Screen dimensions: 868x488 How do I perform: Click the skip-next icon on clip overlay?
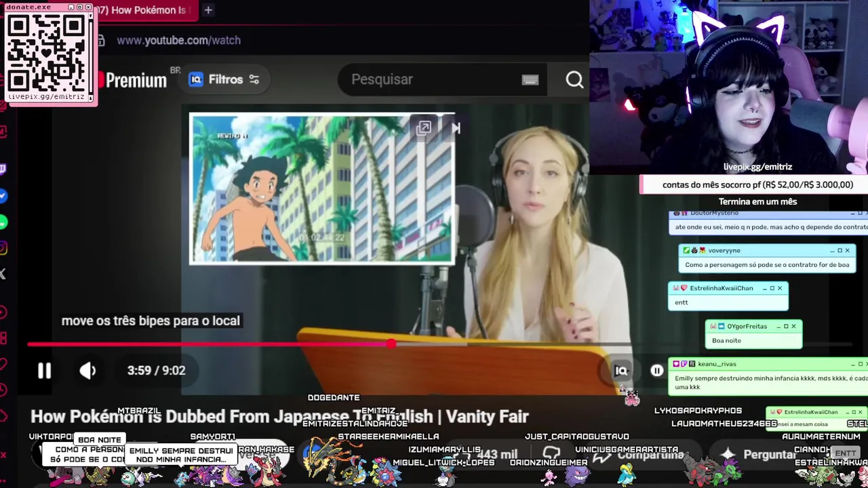click(456, 127)
